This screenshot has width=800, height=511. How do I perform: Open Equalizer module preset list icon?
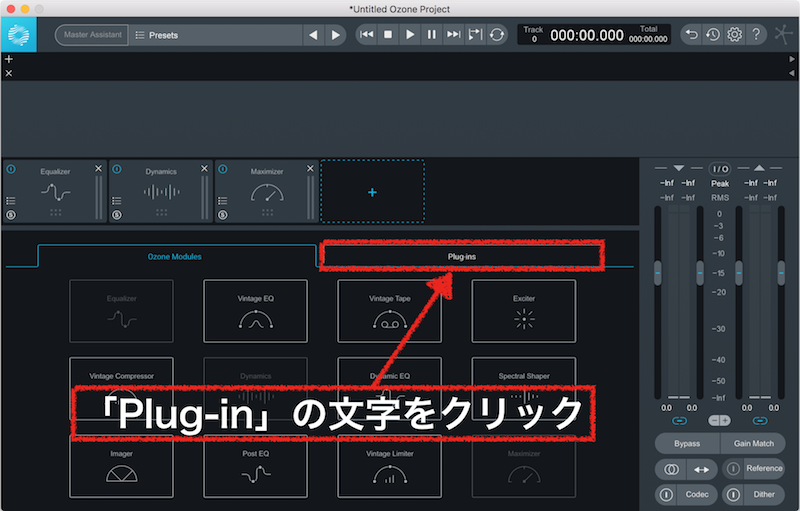tap(11, 200)
